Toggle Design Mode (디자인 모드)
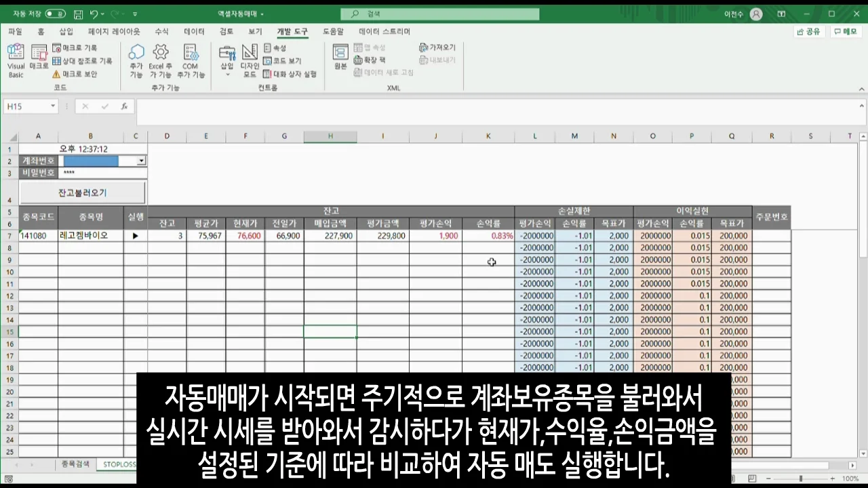 tap(250, 61)
